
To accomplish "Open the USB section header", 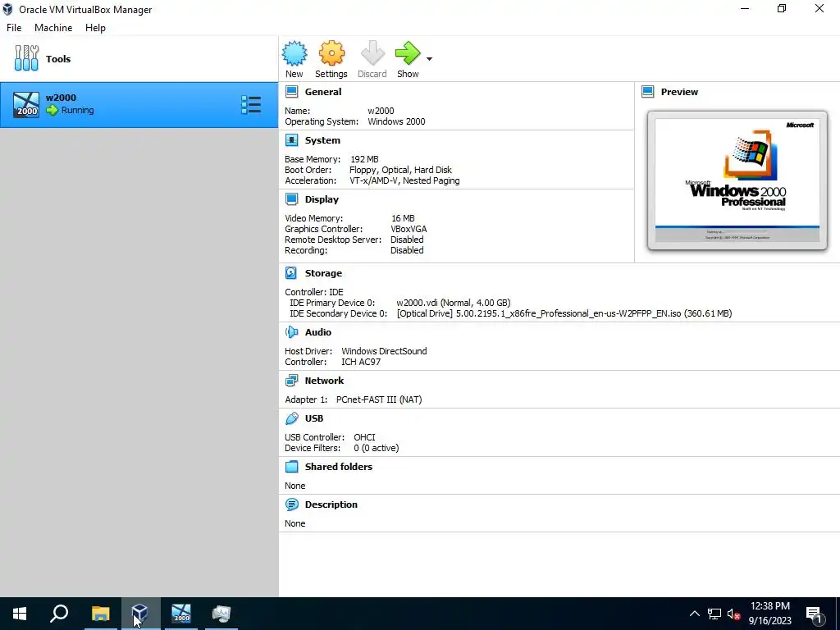I will point(314,418).
